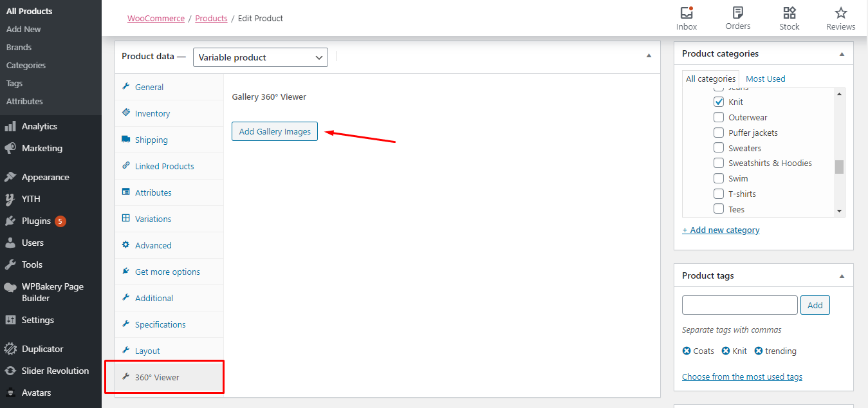Click the Advanced gear icon
The height and width of the screenshot is (408, 868).
(x=126, y=245)
